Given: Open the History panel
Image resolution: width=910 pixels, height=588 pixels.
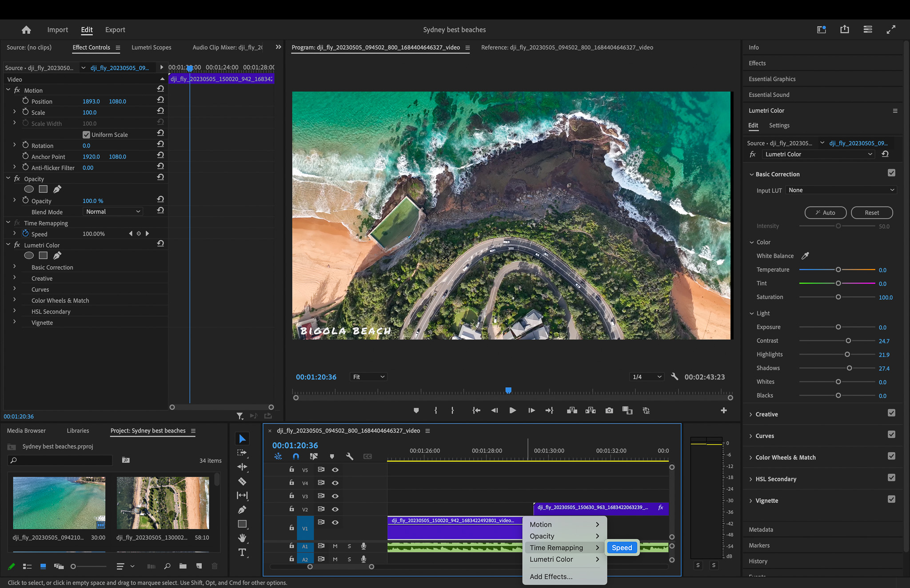Looking at the screenshot, I should [758, 561].
